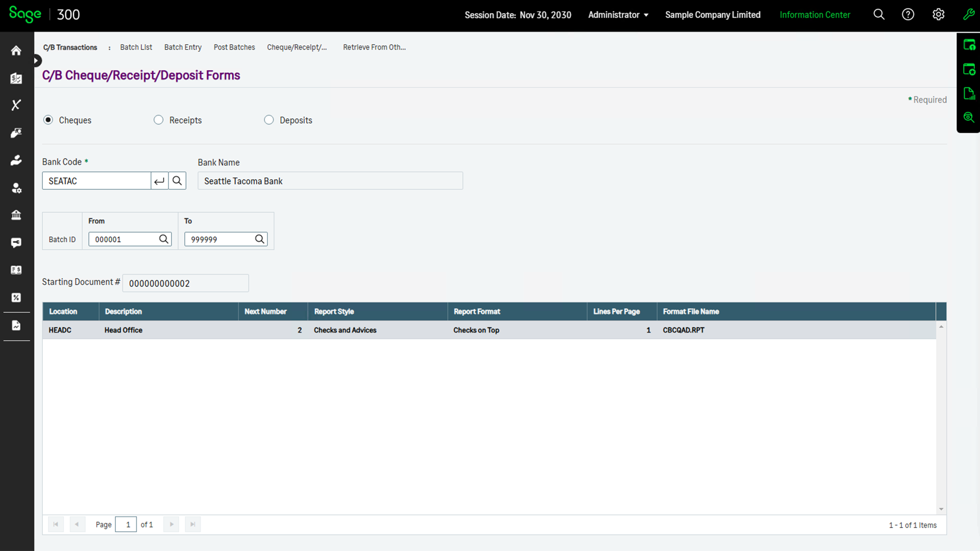Open the green report statistics file icon
The image size is (980, 551).
tap(968, 93)
